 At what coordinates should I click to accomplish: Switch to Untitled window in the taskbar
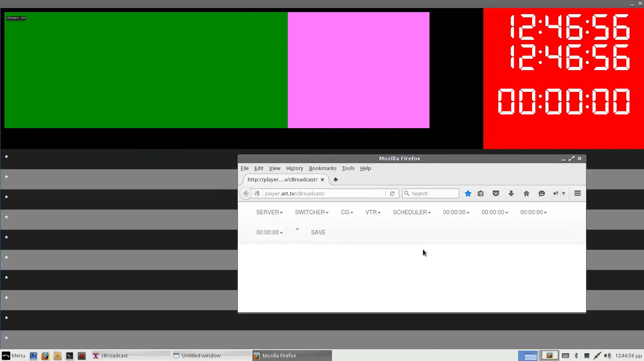pyautogui.click(x=211, y=356)
